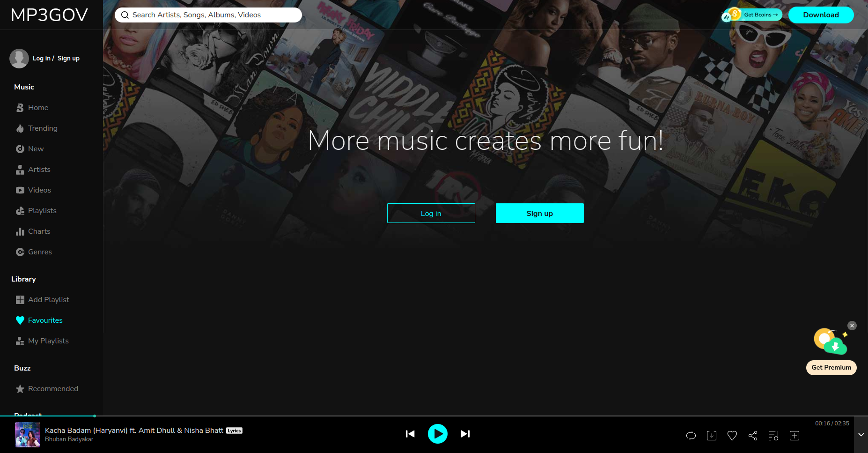Collapse the player with chevron arrow
The width and height of the screenshot is (868, 453).
click(x=861, y=435)
